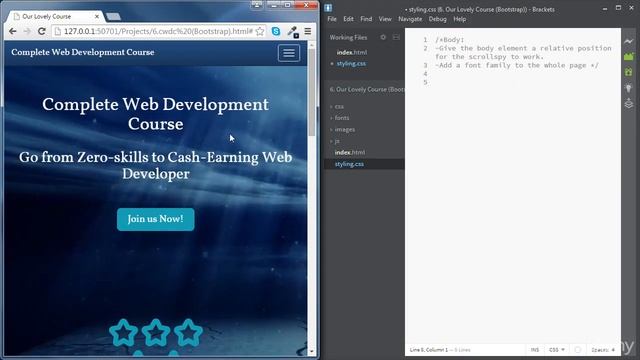
Task: Click the linting status circle in status bar
Action: coord(578,350)
